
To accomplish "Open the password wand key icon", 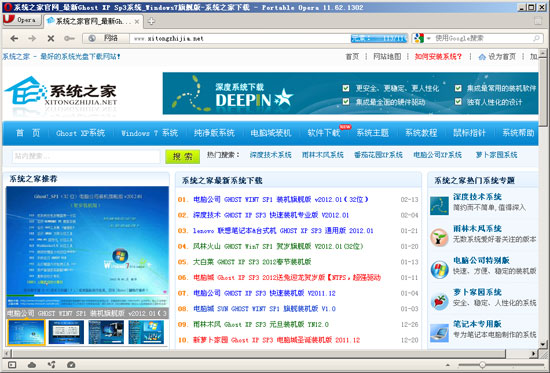I will tap(69, 38).
